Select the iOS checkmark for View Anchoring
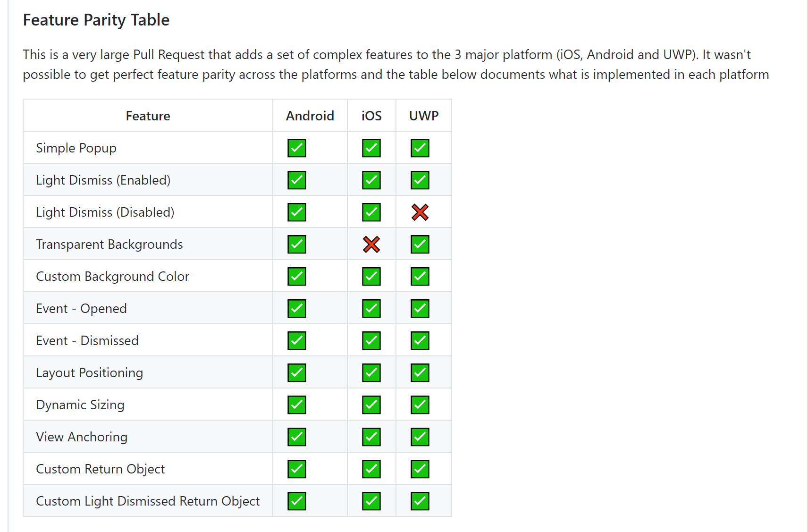Screen dimensions: 808x532 pos(371,437)
